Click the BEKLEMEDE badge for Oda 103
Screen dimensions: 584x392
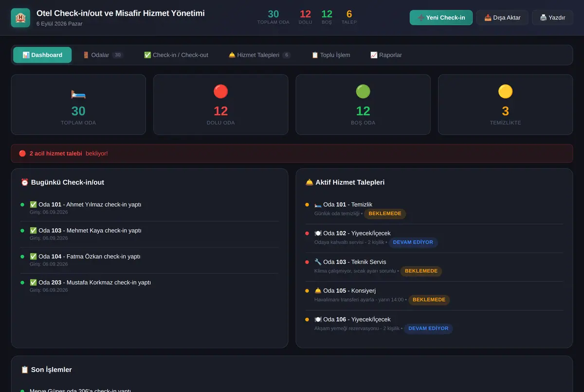click(x=421, y=271)
